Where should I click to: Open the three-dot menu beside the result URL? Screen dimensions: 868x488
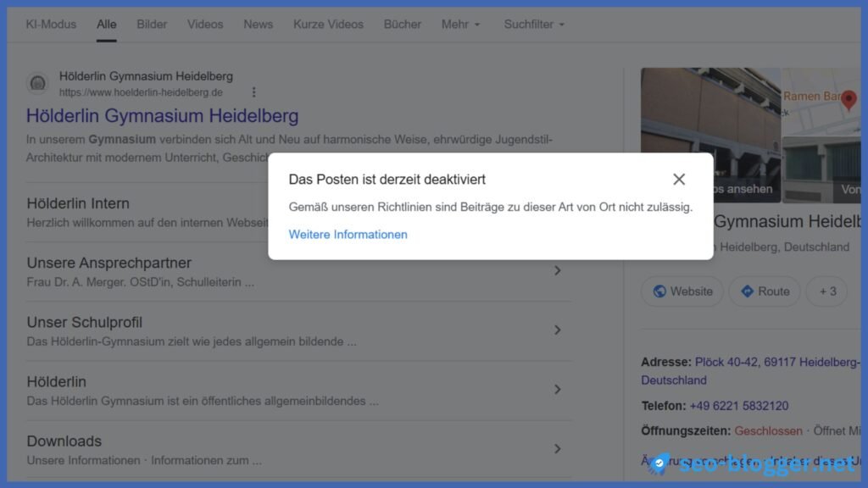253,92
